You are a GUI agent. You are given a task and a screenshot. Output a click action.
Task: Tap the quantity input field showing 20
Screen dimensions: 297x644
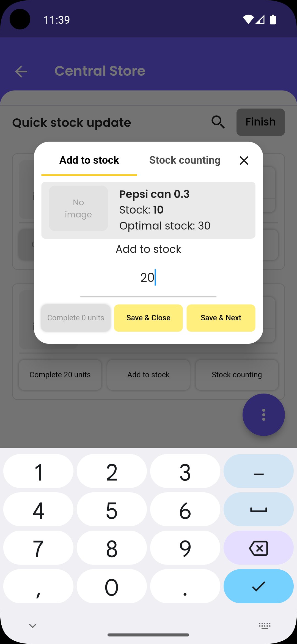148,278
